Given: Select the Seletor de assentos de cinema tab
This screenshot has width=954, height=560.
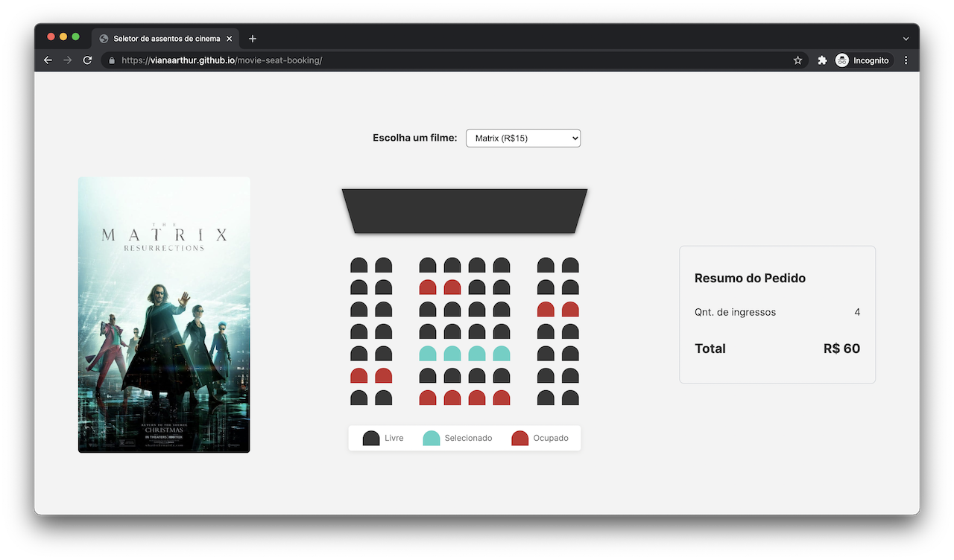Looking at the screenshot, I should tap(164, 38).
